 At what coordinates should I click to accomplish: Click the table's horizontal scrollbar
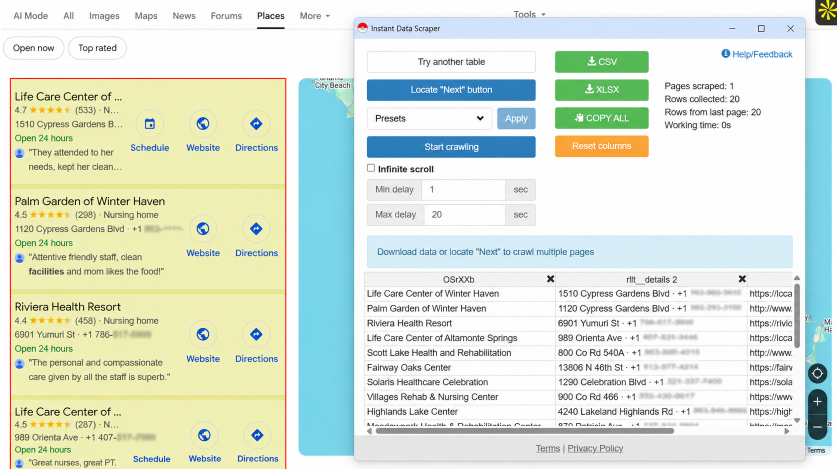click(x=524, y=431)
